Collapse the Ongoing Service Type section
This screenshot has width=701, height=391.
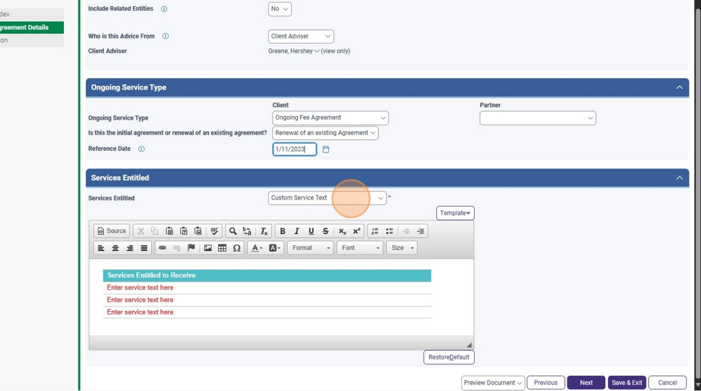tap(680, 88)
